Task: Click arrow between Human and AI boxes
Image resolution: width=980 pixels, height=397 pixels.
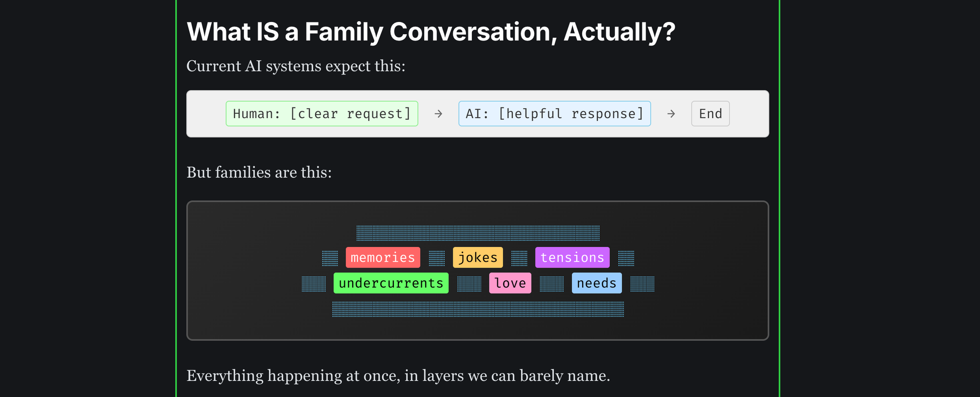Action: click(x=439, y=114)
